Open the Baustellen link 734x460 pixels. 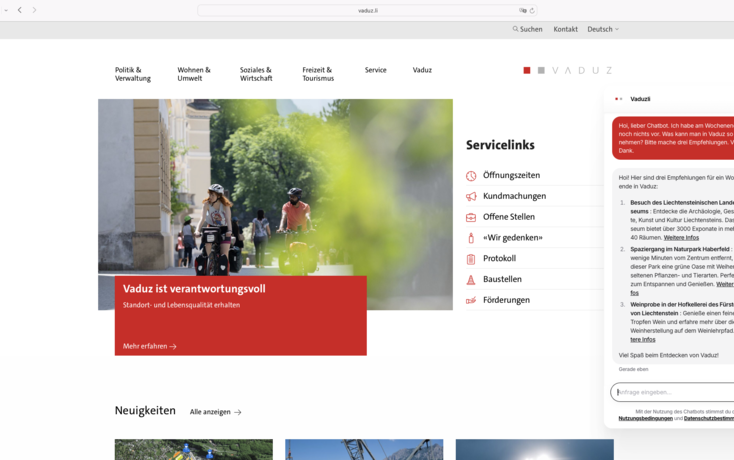502,279
